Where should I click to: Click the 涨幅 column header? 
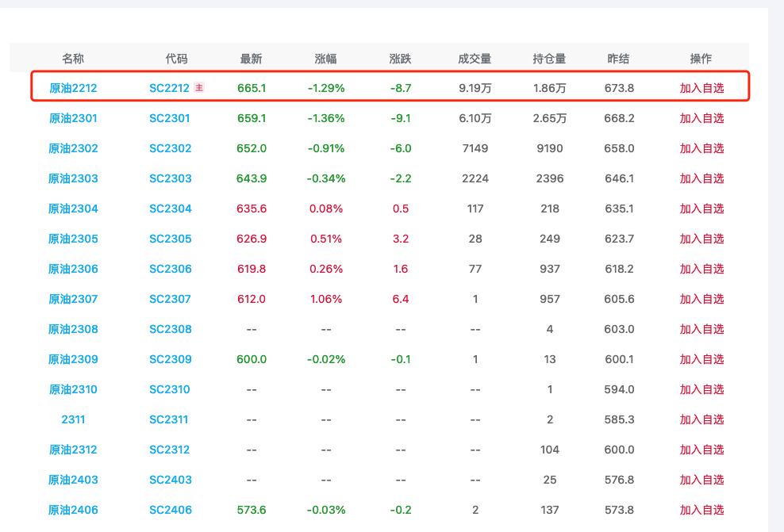pos(325,59)
